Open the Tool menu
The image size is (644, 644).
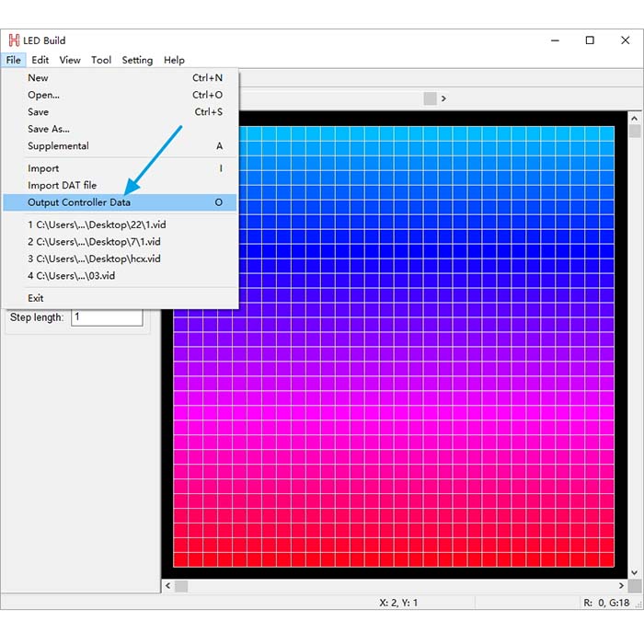tap(101, 60)
